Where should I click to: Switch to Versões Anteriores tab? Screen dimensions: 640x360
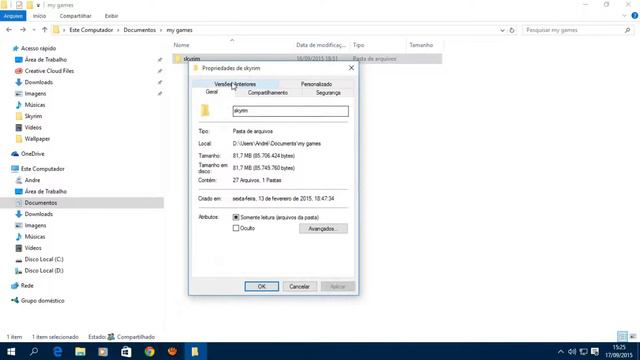click(x=235, y=84)
